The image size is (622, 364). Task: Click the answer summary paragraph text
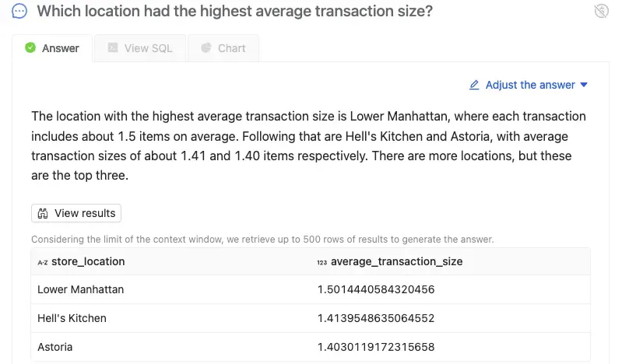tap(309, 145)
